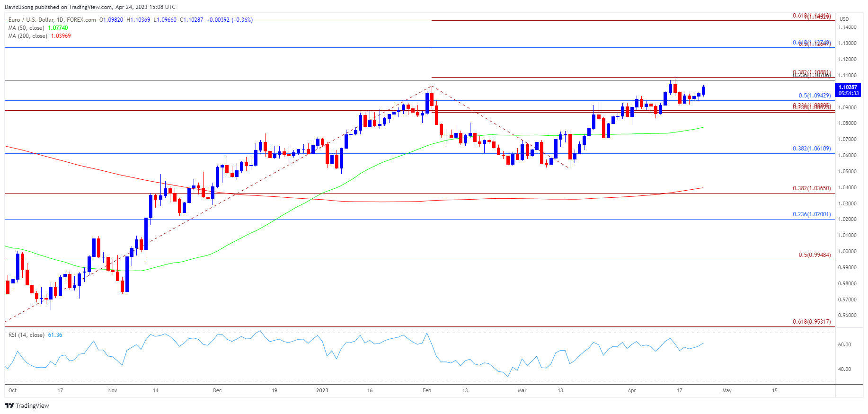The image size is (868, 414).
Task: Click the 0.98000 price axis label
Action: point(847,283)
